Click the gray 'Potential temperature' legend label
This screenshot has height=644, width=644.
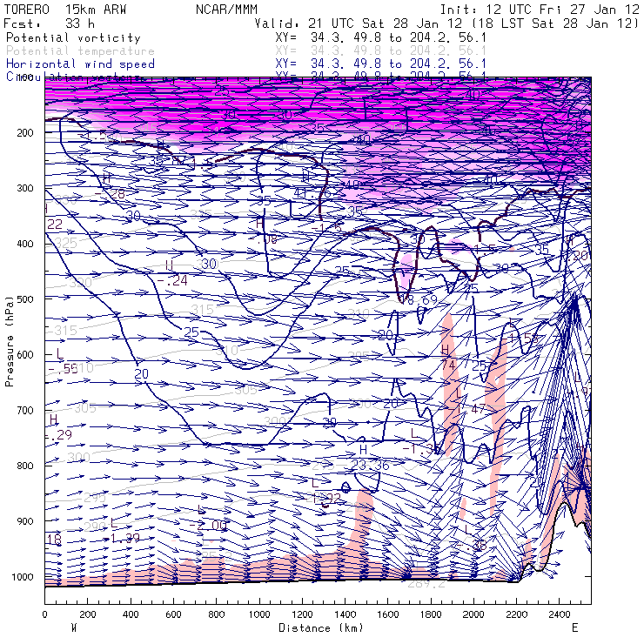(x=80, y=51)
